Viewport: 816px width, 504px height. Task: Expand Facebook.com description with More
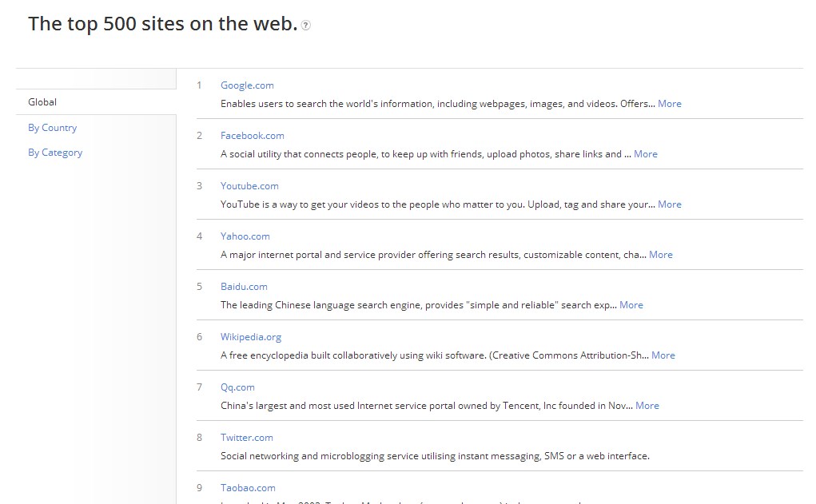coord(646,154)
